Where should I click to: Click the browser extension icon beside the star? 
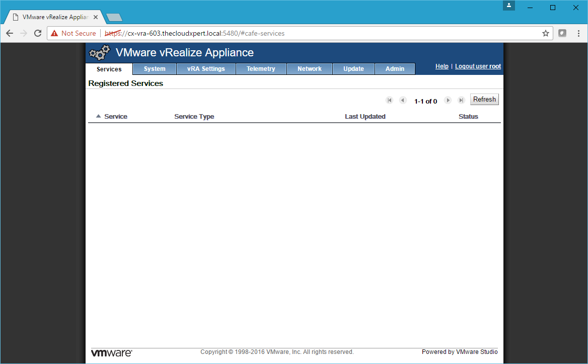click(562, 33)
